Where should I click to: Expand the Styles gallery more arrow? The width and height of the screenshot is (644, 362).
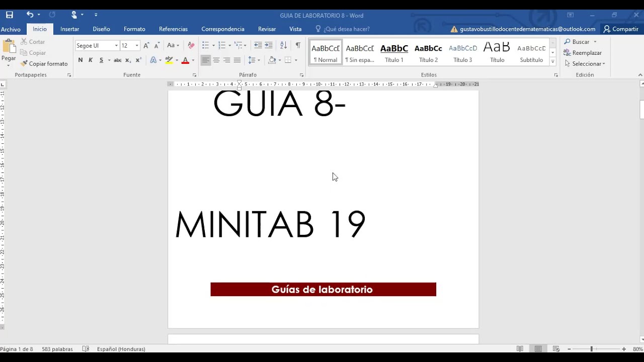(x=552, y=62)
